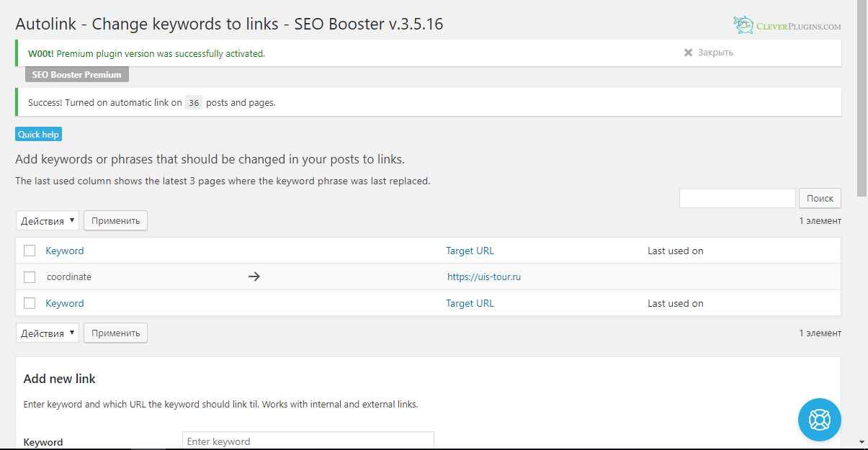This screenshot has height=450, width=868.
Task: Tick the select-all checkbox in table footer
Action: (x=30, y=303)
